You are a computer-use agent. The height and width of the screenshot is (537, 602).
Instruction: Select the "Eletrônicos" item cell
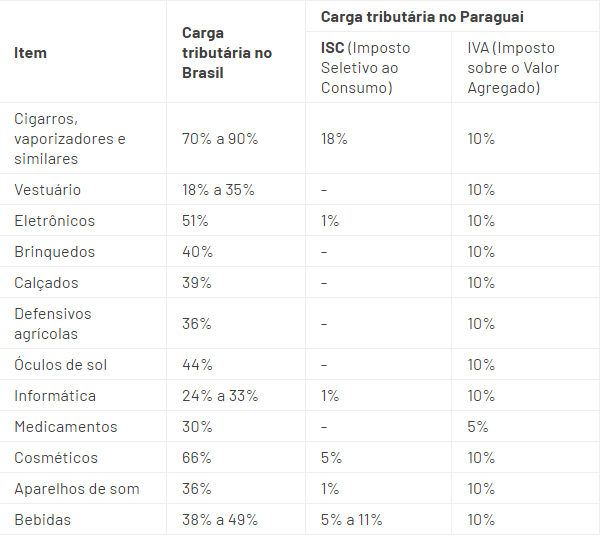pos(54,221)
